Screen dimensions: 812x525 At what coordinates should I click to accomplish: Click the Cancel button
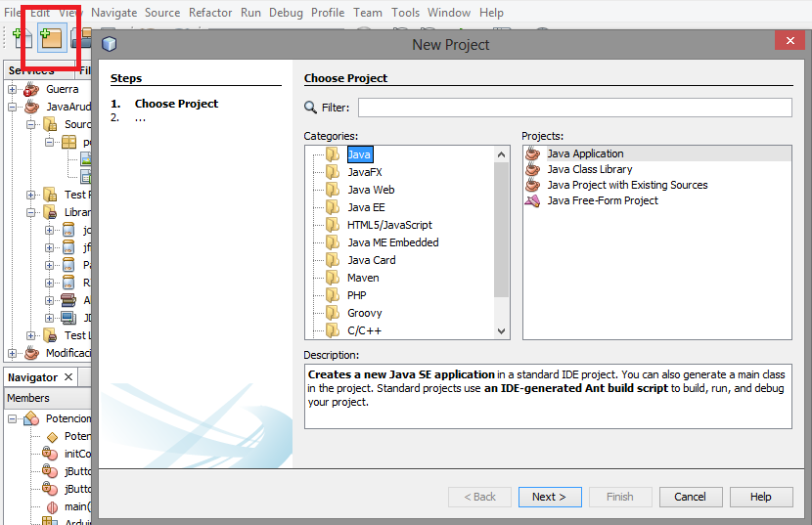click(x=690, y=497)
